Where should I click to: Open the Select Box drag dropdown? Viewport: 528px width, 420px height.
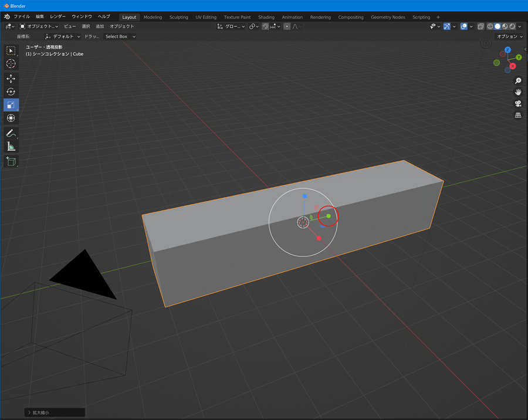(x=120, y=36)
